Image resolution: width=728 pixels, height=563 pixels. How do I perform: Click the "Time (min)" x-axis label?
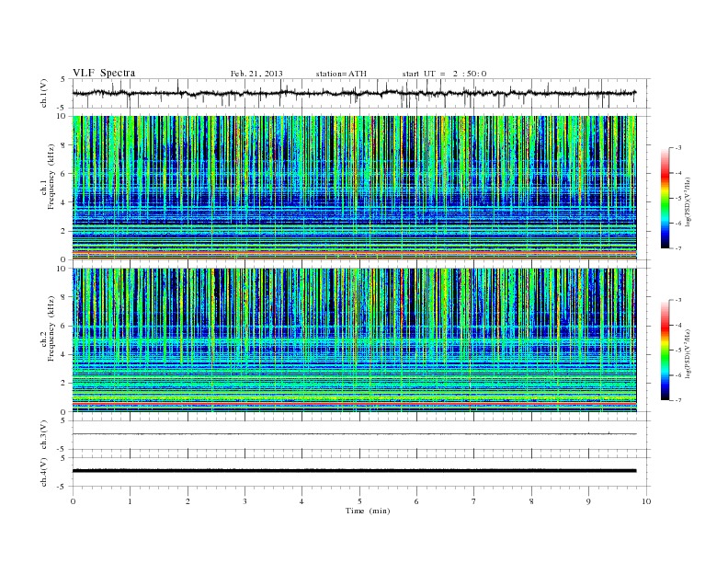pos(368,511)
